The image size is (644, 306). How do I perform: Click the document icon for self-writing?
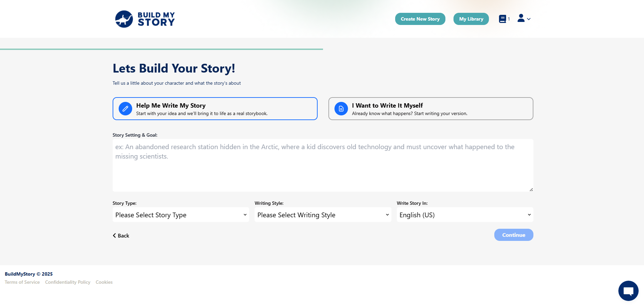(341, 109)
